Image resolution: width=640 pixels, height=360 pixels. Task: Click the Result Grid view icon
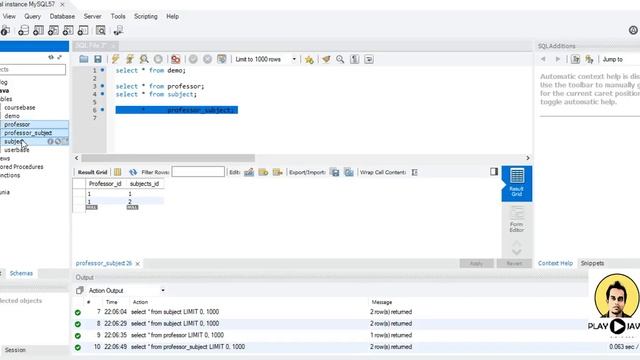pos(118,172)
